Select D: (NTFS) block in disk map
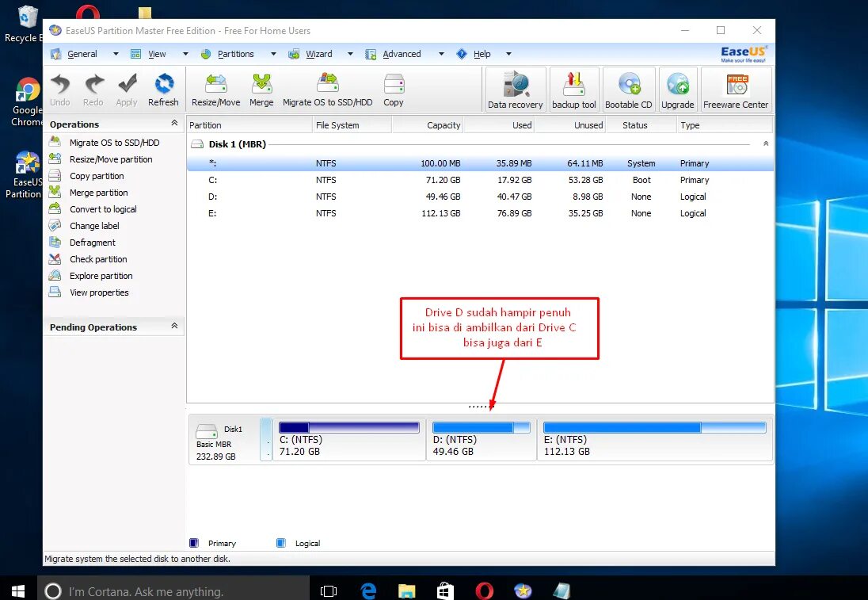The width and height of the screenshot is (868, 600). coord(482,440)
